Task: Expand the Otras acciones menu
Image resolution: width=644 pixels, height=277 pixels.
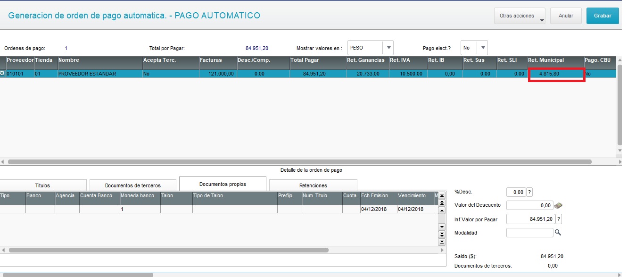Action: point(520,16)
